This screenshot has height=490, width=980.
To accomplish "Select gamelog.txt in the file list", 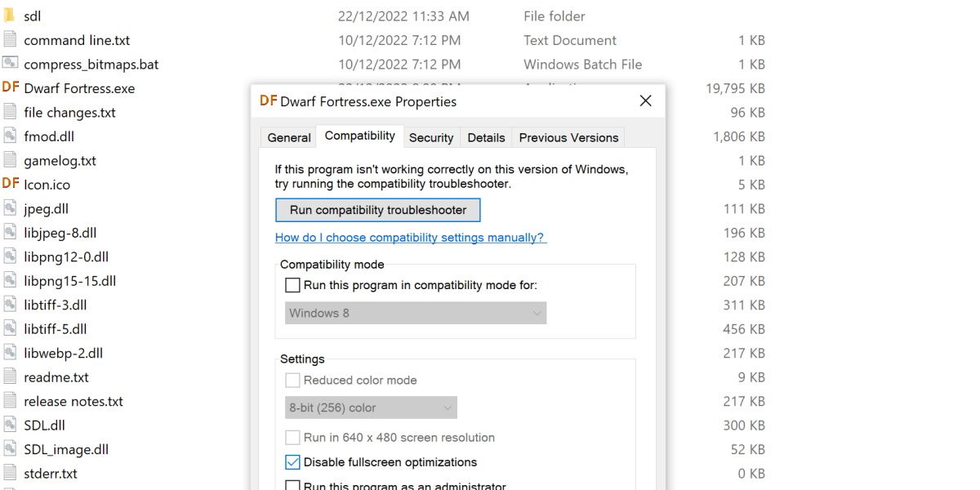I will click(x=60, y=161).
